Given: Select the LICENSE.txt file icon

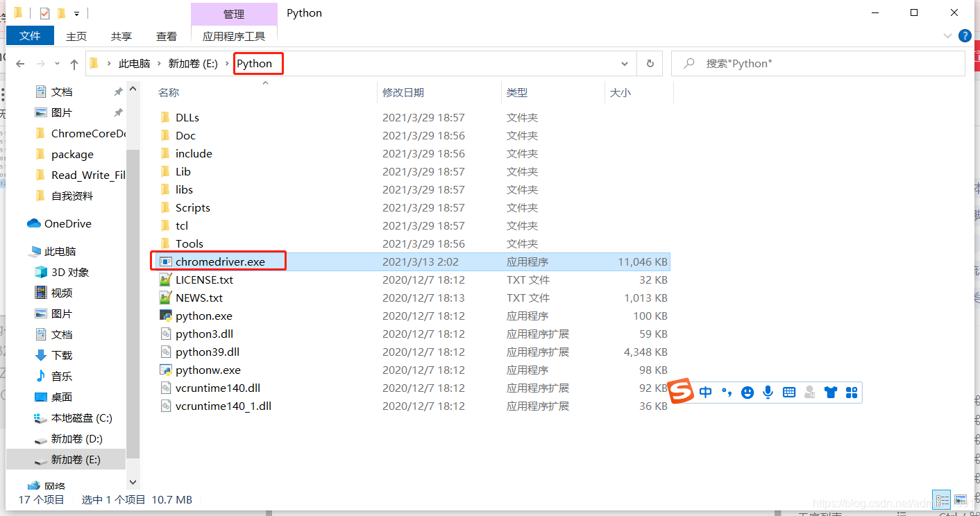Looking at the screenshot, I should click(165, 279).
